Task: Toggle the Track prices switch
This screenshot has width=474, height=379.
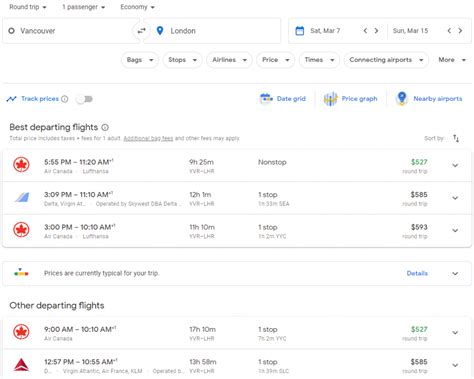Action: (84, 99)
